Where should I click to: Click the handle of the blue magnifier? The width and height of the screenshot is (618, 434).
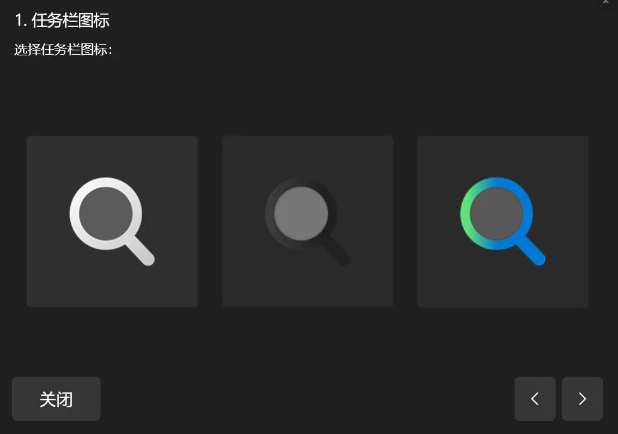click(x=531, y=251)
